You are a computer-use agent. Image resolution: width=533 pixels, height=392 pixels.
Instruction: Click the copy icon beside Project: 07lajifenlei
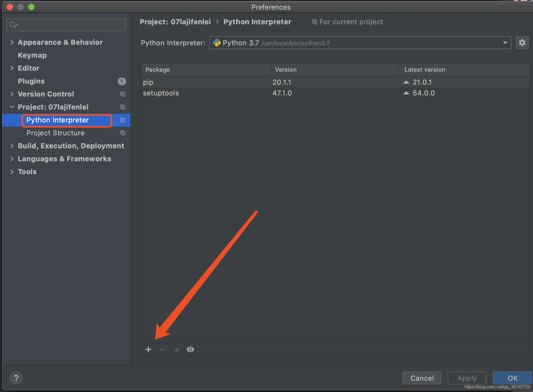coord(123,107)
